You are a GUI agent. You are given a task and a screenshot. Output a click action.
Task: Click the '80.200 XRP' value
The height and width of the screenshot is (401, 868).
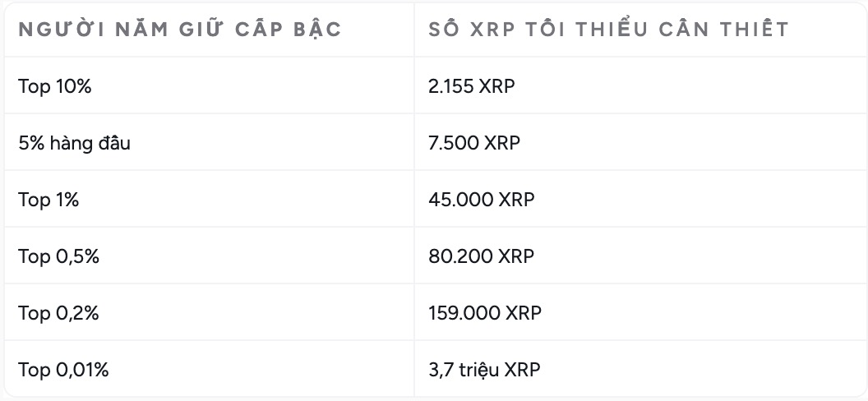coord(482,256)
